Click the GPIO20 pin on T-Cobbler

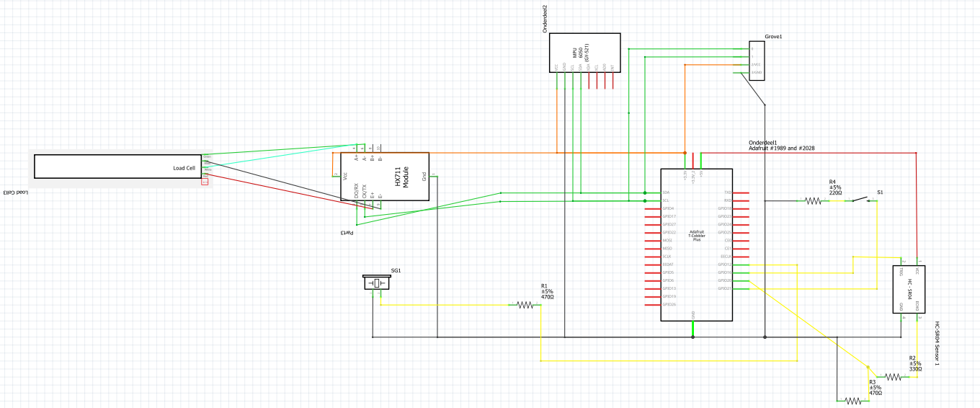[741, 280]
